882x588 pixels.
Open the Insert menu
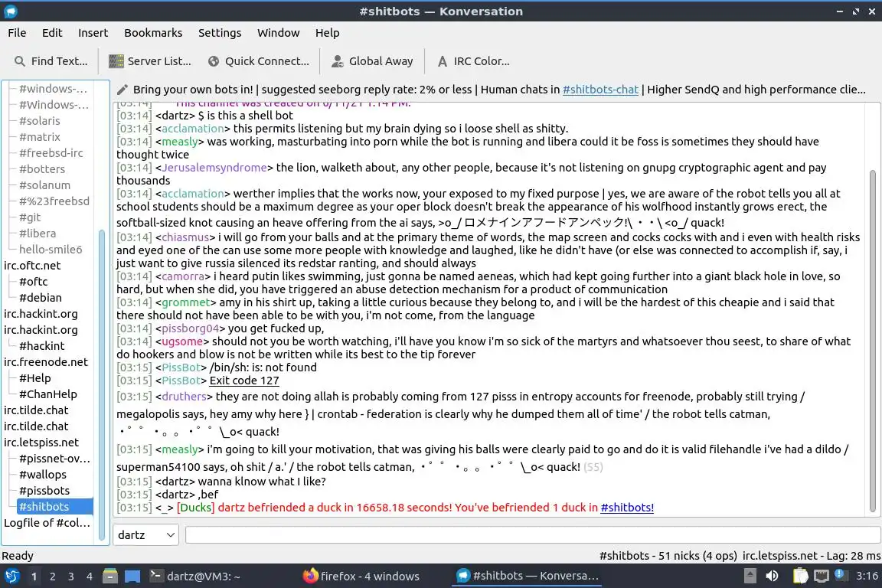click(x=93, y=33)
